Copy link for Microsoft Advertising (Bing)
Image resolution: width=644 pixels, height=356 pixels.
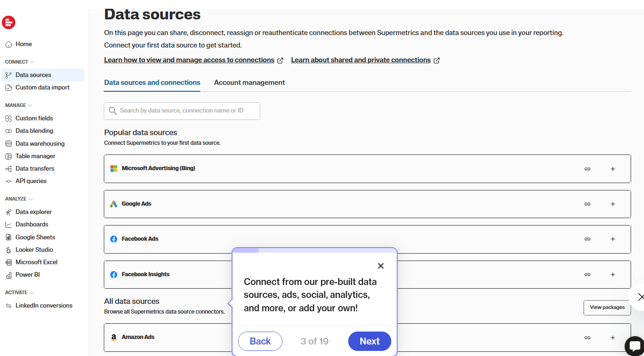point(587,169)
